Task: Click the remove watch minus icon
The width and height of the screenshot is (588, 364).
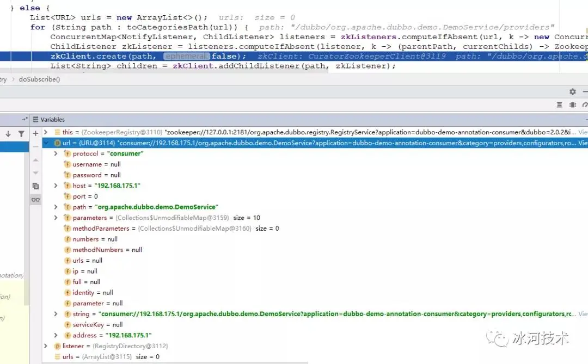Action: pyautogui.click(x=35, y=146)
